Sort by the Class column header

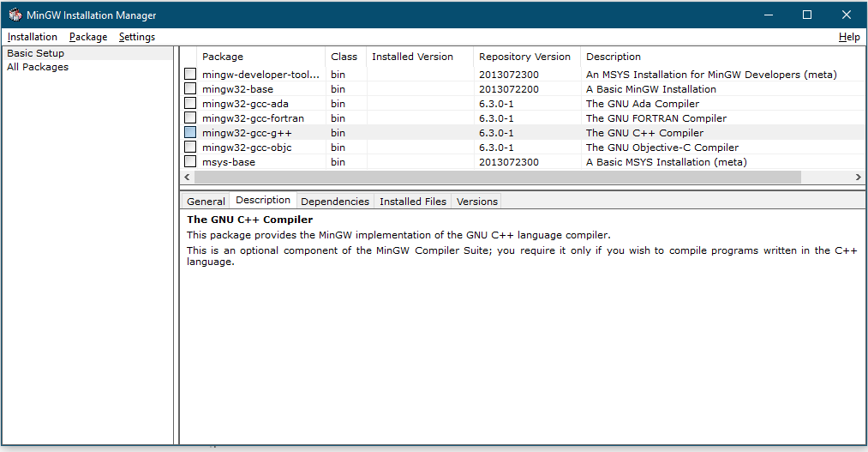(345, 57)
